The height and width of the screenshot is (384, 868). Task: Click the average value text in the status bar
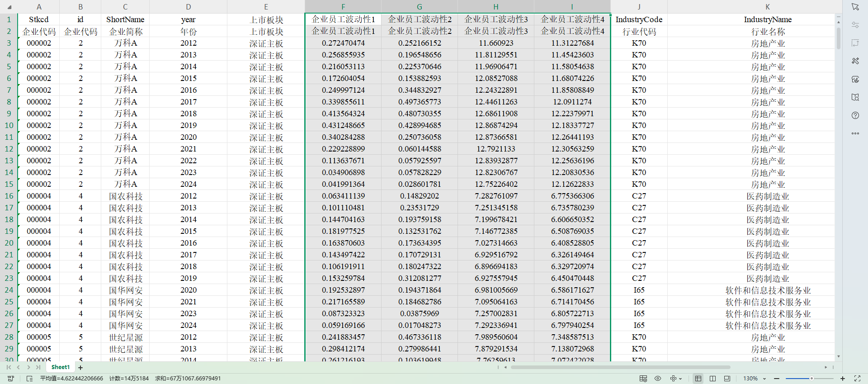click(x=71, y=379)
